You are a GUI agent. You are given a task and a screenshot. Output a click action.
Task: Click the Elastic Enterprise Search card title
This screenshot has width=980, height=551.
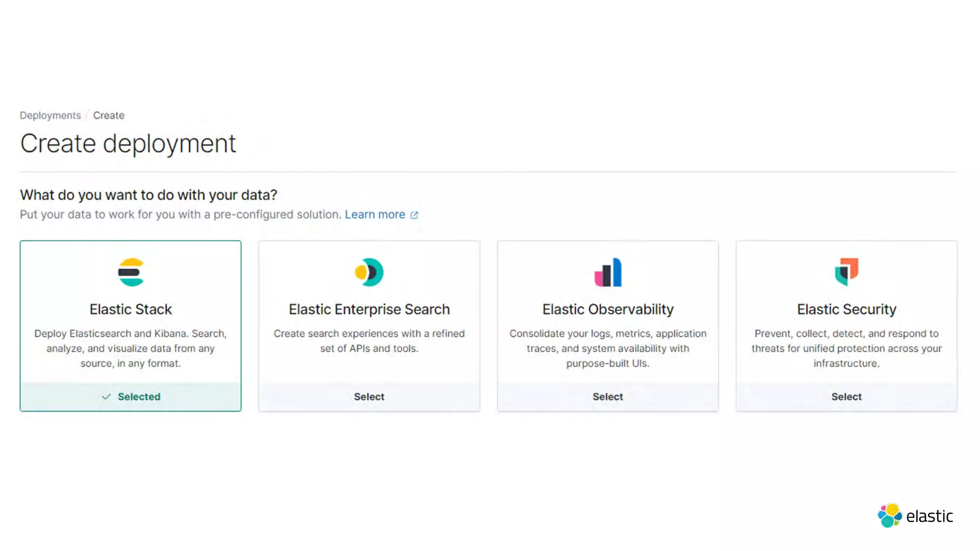[x=369, y=309]
